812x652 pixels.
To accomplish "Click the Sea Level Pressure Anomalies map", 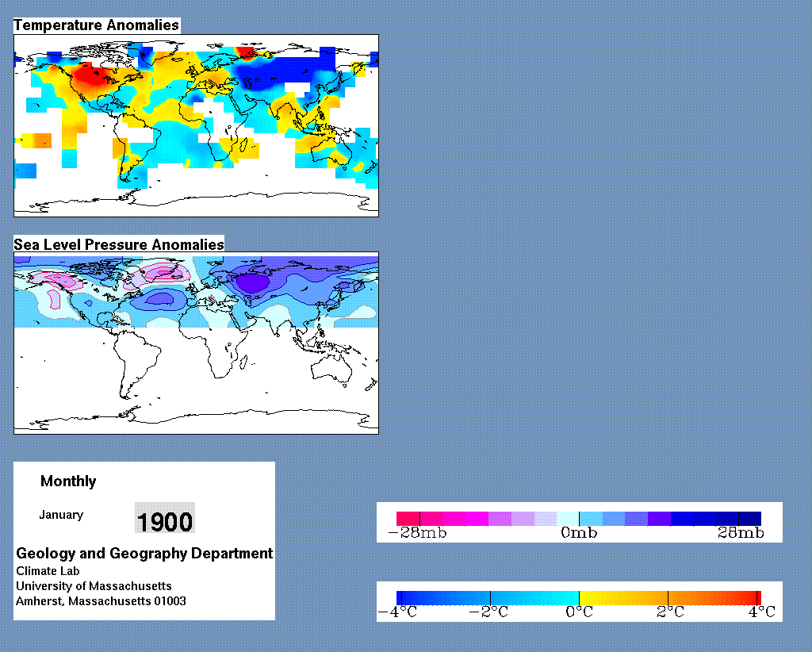I will [x=197, y=343].
